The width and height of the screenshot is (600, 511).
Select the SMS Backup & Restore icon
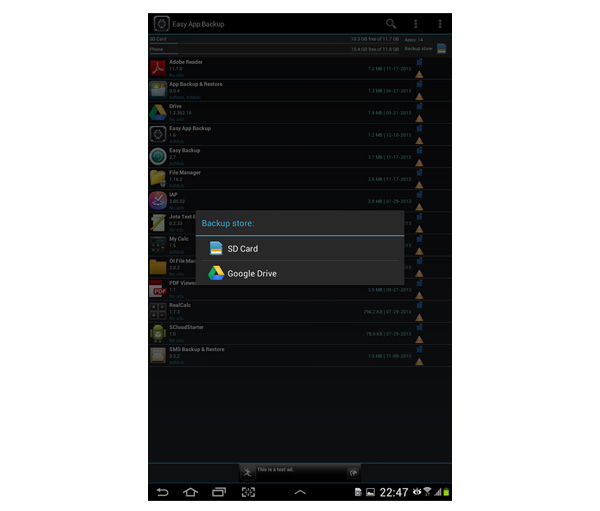[x=158, y=355]
